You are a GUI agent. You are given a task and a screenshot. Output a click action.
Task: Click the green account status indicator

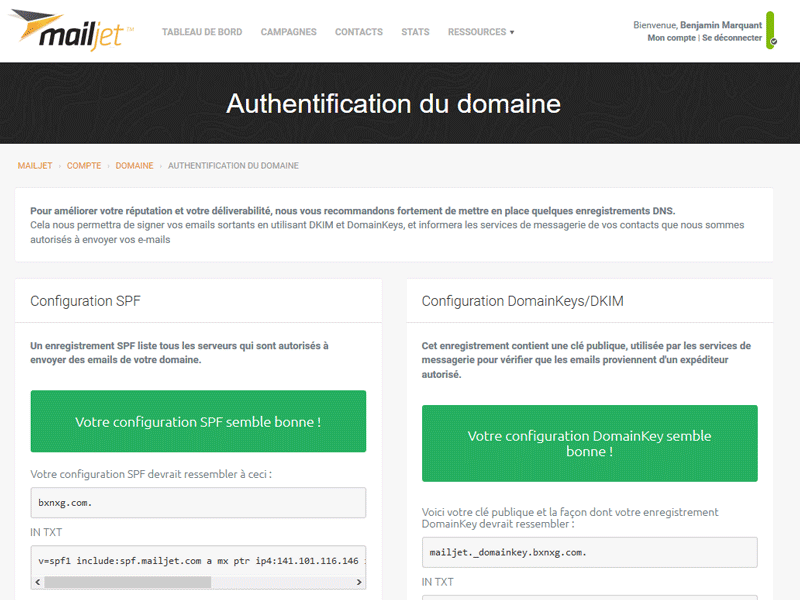[x=770, y=31]
